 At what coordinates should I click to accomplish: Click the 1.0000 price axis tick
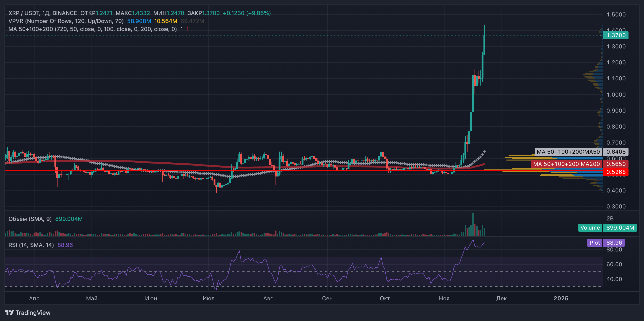tap(616, 95)
